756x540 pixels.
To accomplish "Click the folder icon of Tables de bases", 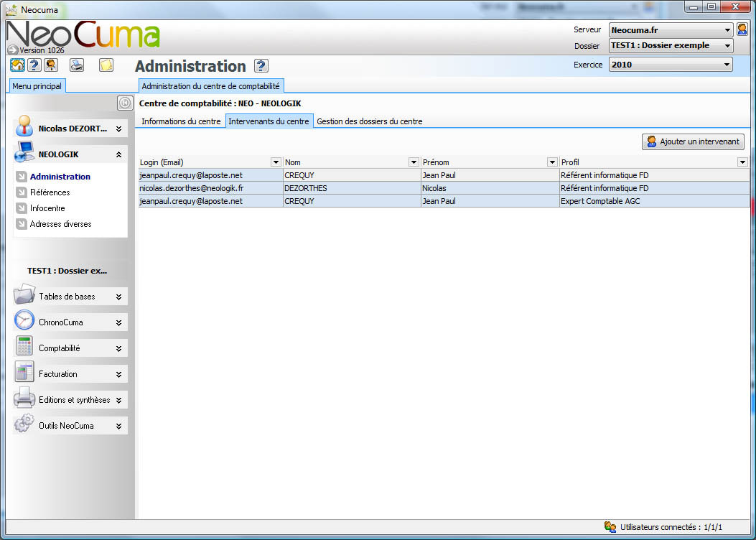I will coord(24,294).
